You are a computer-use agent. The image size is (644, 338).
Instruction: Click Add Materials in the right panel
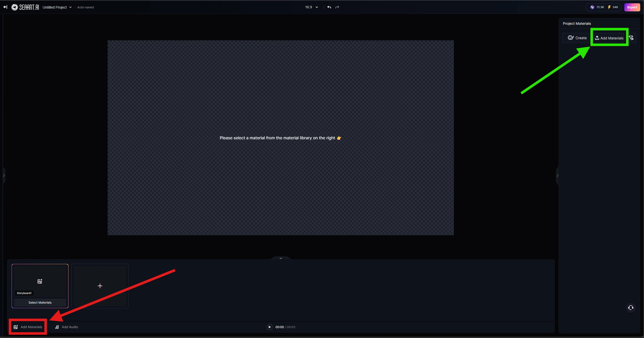609,38
